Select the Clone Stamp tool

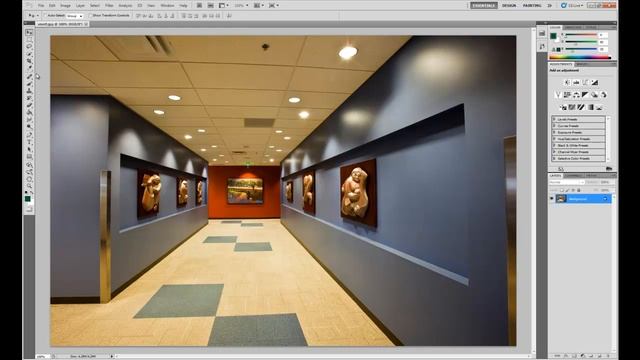(29, 91)
